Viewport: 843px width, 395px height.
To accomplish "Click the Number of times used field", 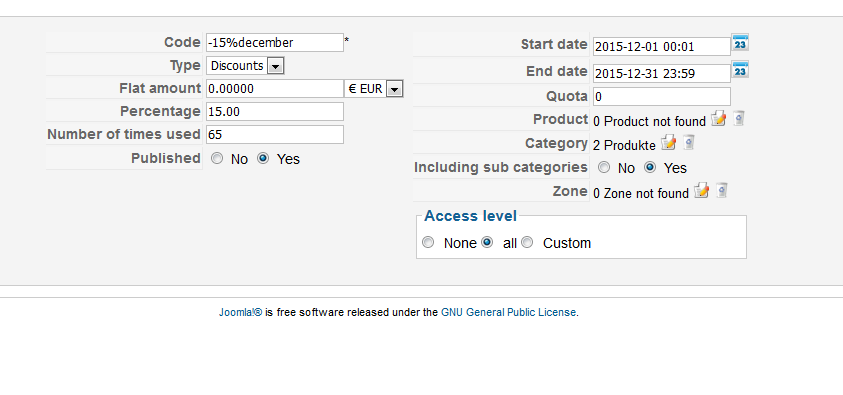I will 275,134.
